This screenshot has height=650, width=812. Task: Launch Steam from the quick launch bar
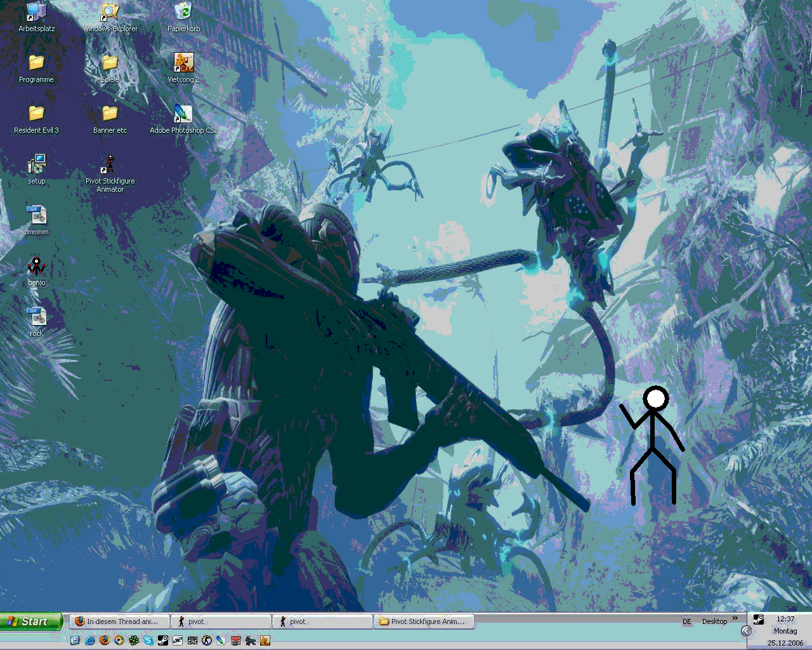[163, 640]
